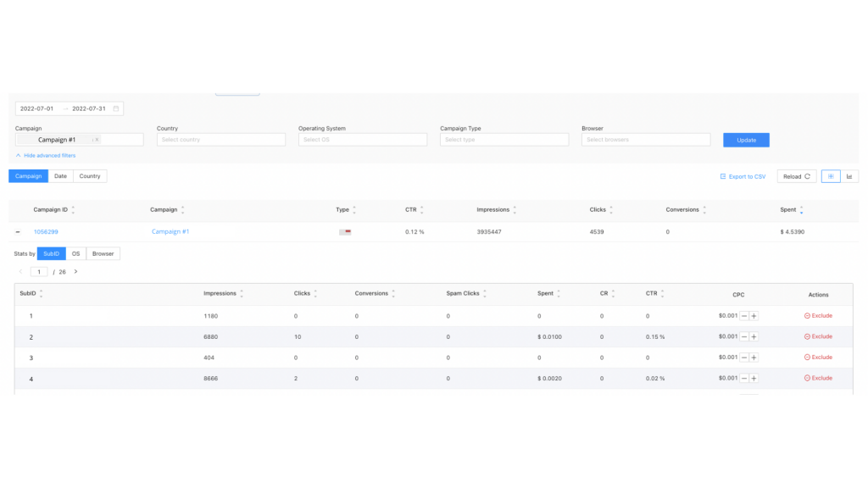Export the report to CSV
The width and height of the screenshot is (868, 488).
point(743,176)
